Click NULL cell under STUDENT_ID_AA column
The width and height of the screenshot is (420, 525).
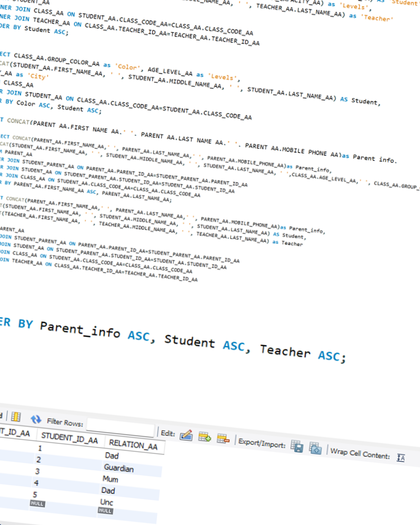coord(38,504)
